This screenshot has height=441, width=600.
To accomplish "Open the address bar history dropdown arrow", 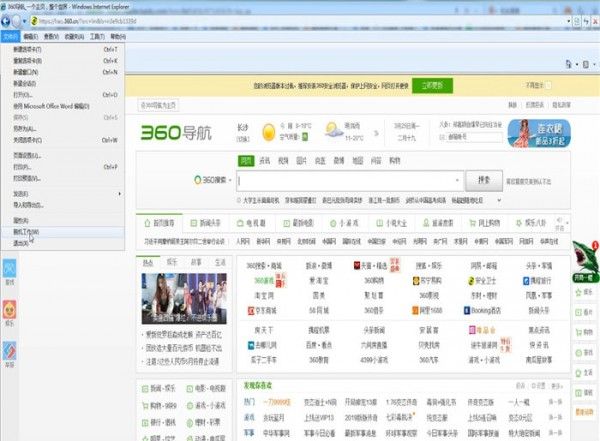I will (569, 21).
